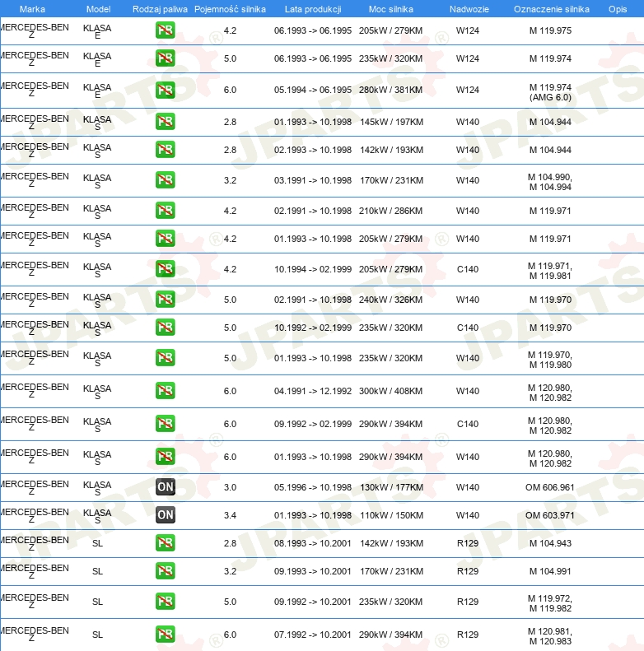Click the PB icon in the 280kW / 381KM row
Image resolution: width=644 pixels, height=651 pixels.
pos(165,90)
